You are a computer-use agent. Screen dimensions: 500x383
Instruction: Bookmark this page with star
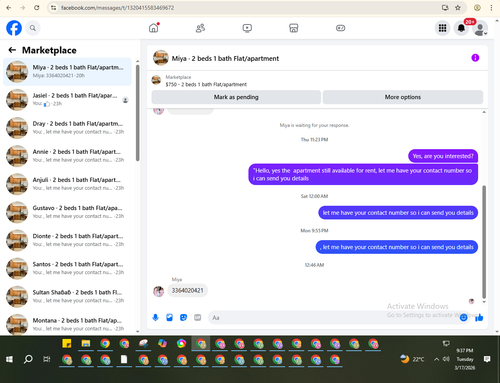pos(458,8)
